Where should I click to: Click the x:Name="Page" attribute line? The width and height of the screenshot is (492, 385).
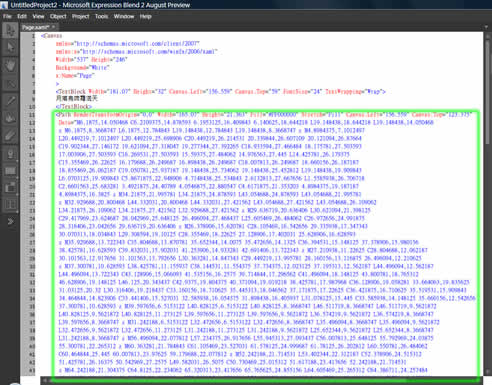[75, 76]
